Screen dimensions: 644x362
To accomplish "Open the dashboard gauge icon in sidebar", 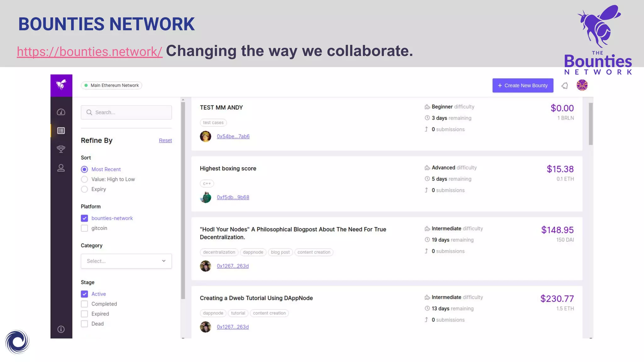I will coord(61,112).
